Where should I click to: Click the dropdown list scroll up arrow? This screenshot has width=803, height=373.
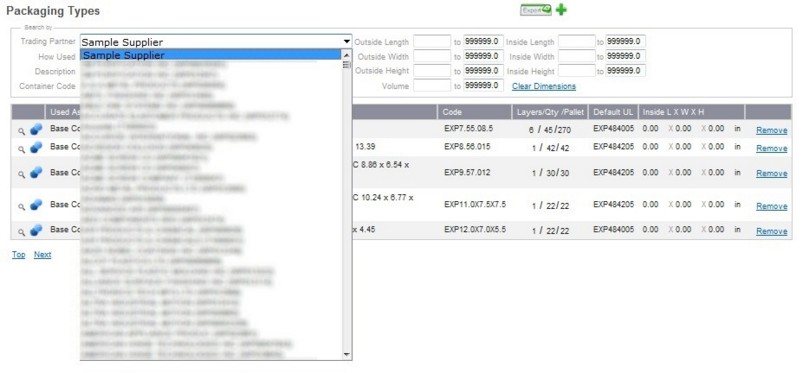click(x=346, y=55)
